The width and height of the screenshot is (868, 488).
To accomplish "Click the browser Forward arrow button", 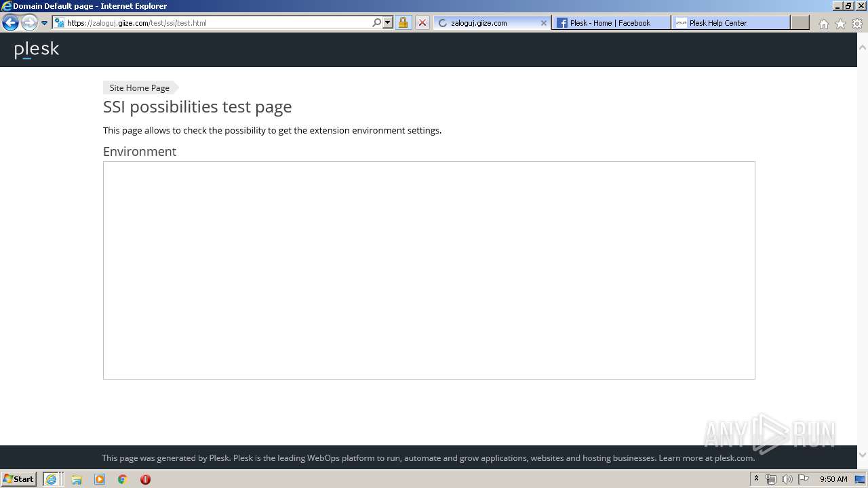I will (28, 22).
